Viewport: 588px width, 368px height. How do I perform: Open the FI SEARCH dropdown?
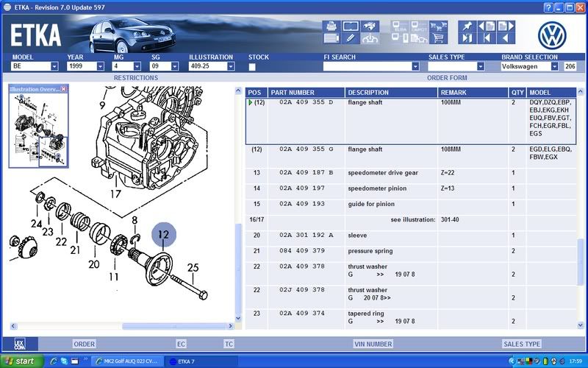pyautogui.click(x=415, y=66)
